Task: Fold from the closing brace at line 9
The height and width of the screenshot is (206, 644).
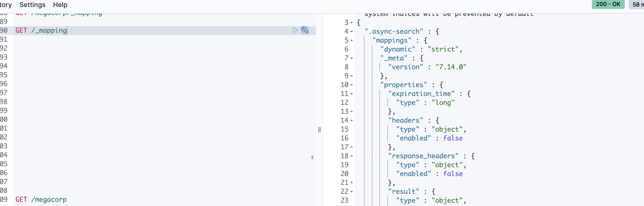Action: pos(352,76)
